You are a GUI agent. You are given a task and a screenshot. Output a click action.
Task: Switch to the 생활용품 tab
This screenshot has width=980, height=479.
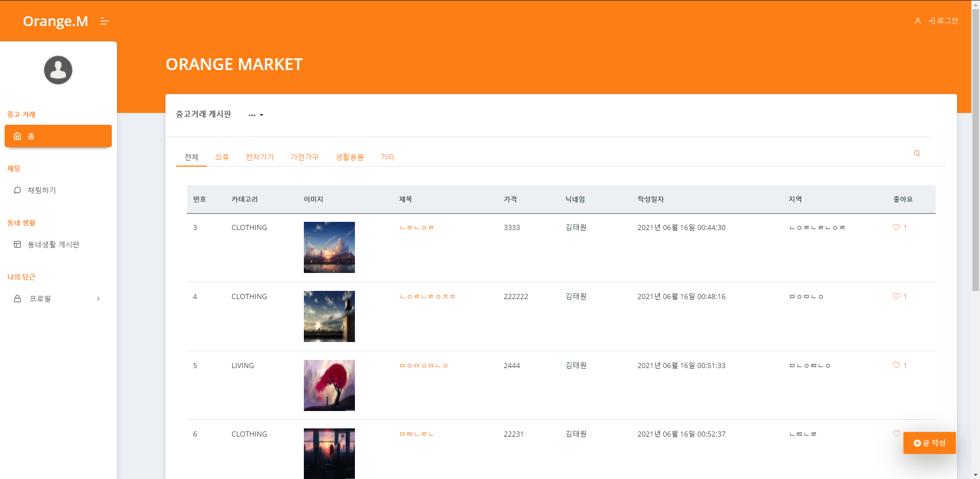point(350,157)
